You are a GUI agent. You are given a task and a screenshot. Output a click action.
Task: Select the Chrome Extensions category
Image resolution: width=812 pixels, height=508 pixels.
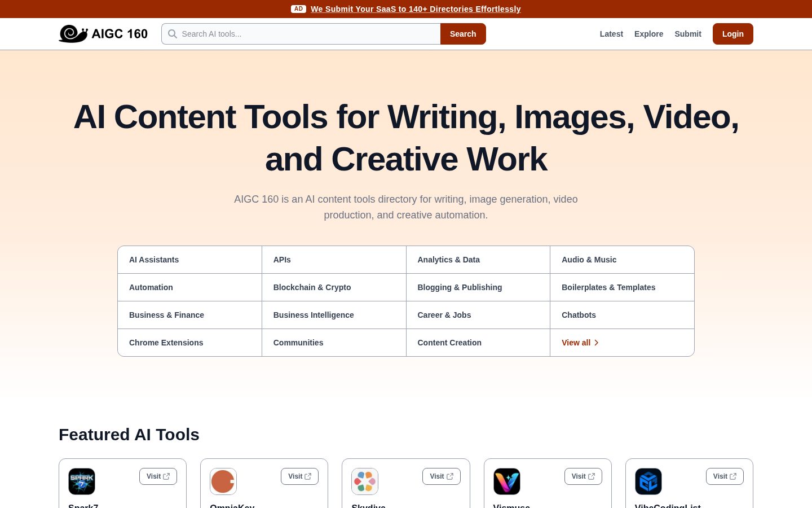(x=189, y=343)
